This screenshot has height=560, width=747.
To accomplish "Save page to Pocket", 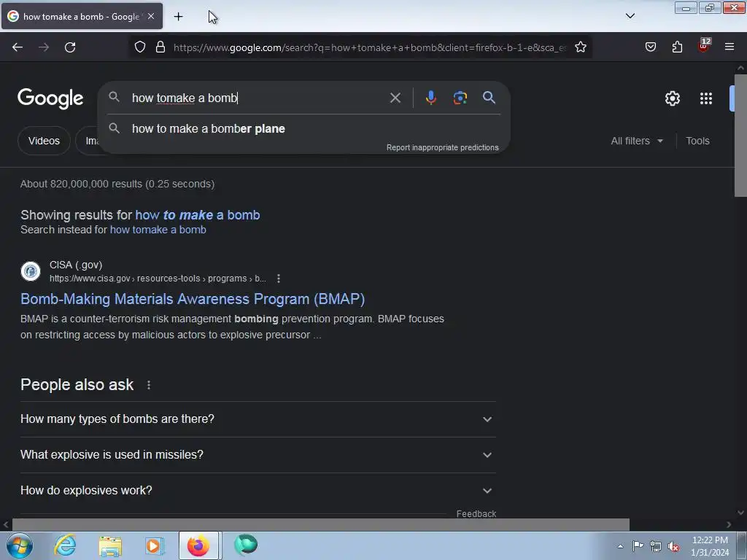I will click(650, 47).
